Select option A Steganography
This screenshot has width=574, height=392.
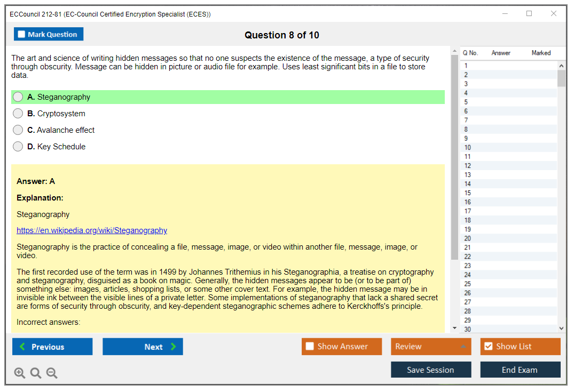pyautogui.click(x=18, y=97)
